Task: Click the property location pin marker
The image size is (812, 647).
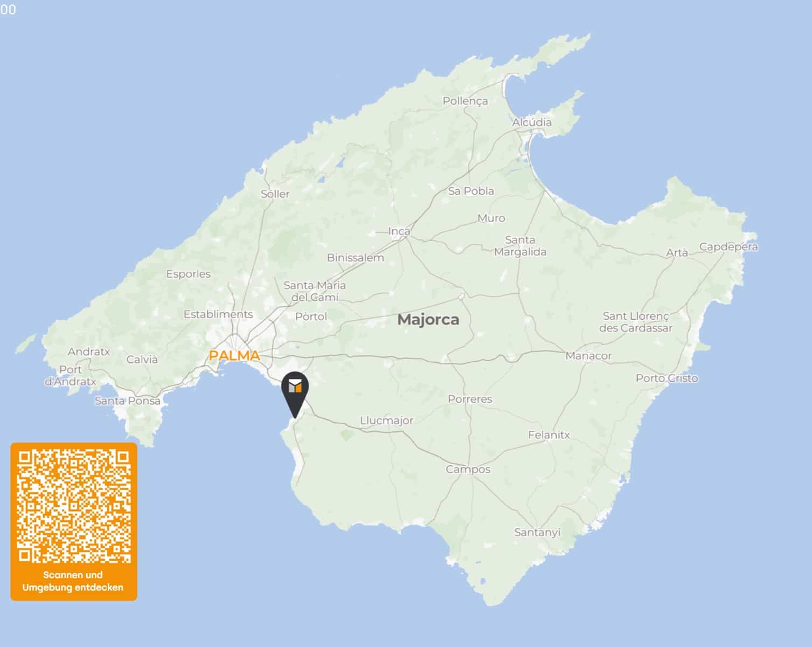Action: point(295,395)
